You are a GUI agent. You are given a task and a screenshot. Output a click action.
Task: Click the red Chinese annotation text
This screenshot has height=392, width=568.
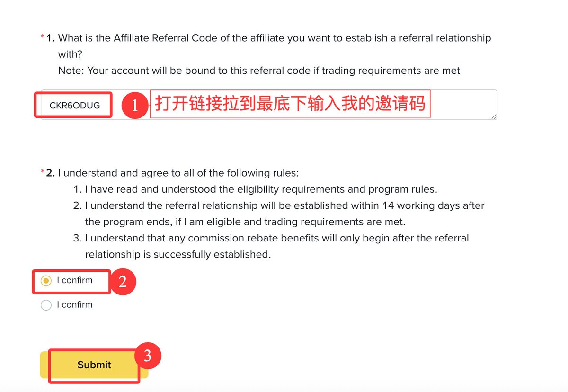(290, 104)
